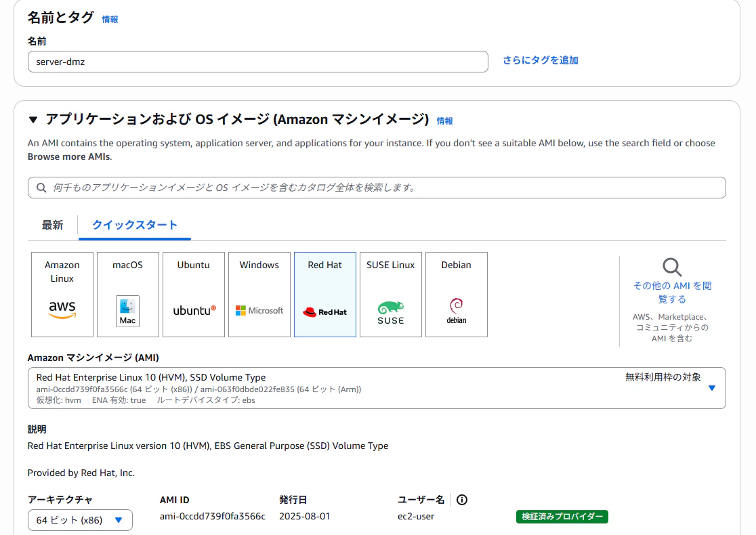
Task: Collapse the アプリケーションおよび OS イメージ section
Action: 33,120
